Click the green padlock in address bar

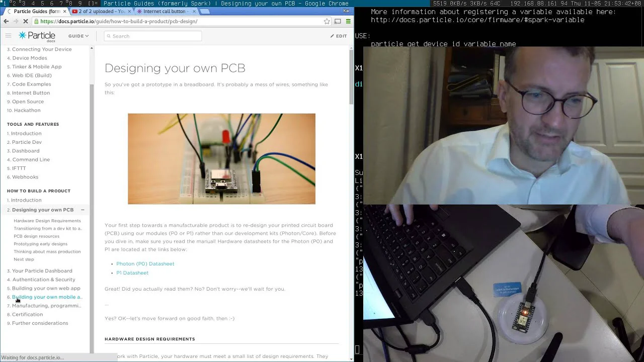tap(37, 21)
